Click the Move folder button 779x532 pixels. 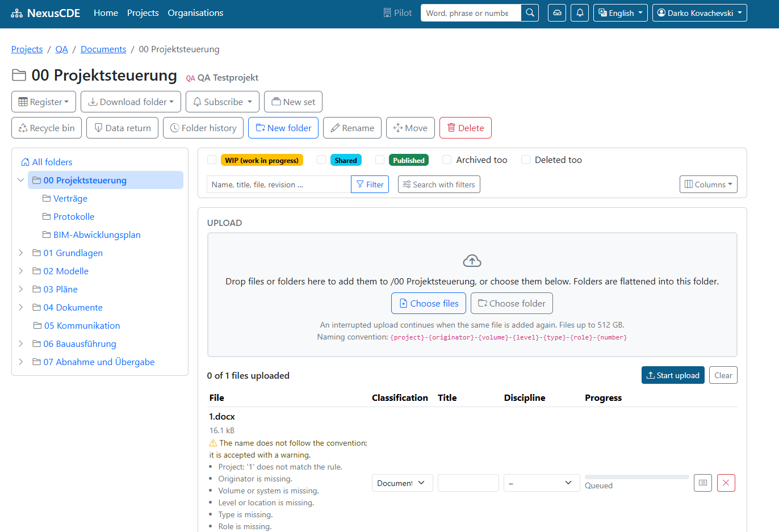pos(411,128)
